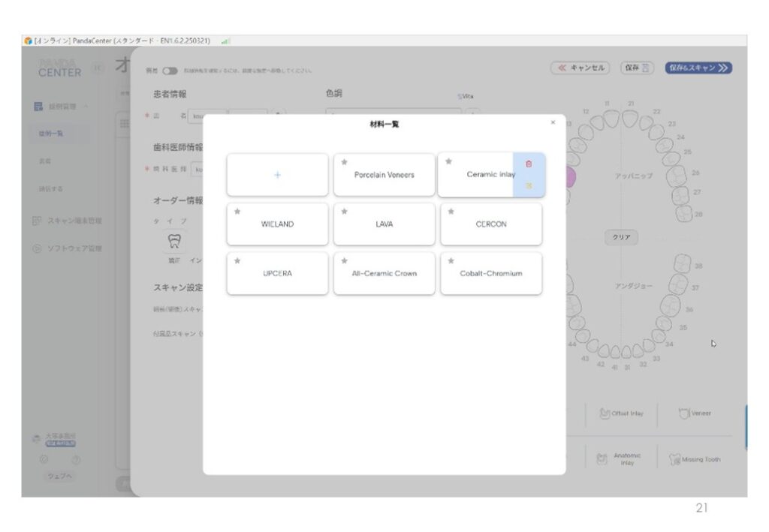Toggle favorite star on WIELAND card
The width and height of the screenshot is (769, 532).
coord(237,212)
